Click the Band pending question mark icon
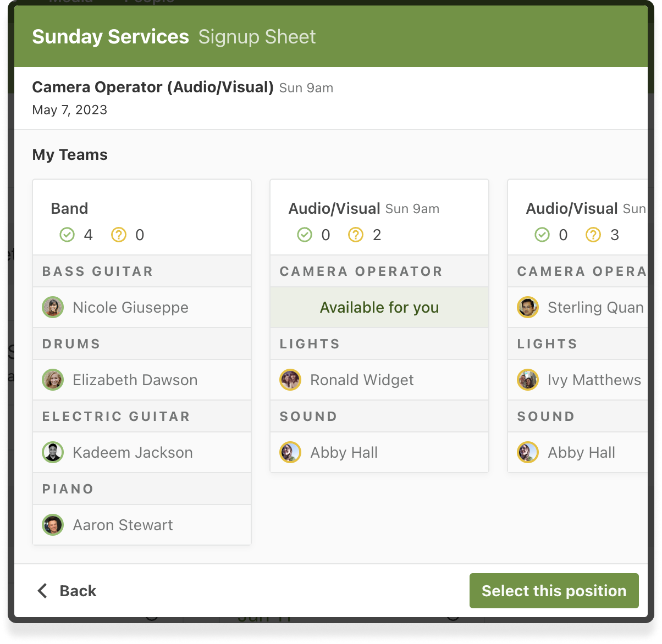This screenshot has height=644, width=662. pos(119,235)
